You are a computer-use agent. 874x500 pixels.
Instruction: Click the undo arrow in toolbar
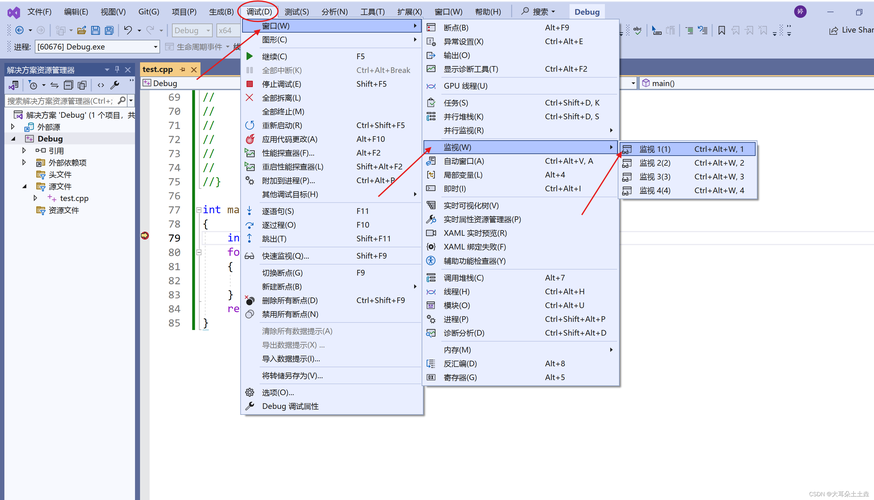point(128,30)
